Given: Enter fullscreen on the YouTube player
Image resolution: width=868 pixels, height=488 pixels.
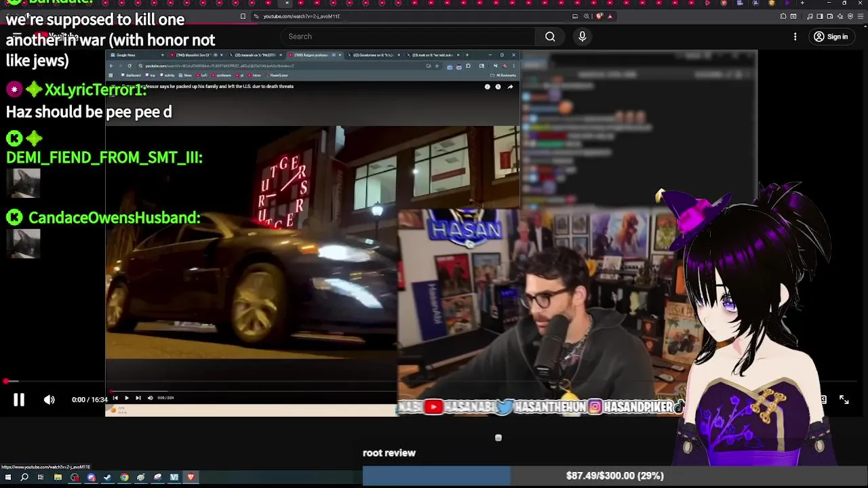Looking at the screenshot, I should [844, 400].
